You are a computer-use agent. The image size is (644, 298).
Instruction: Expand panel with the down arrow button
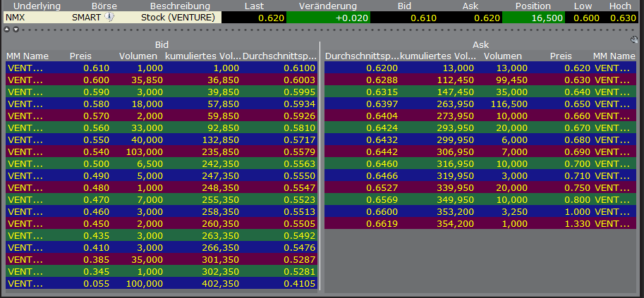pos(16,30)
